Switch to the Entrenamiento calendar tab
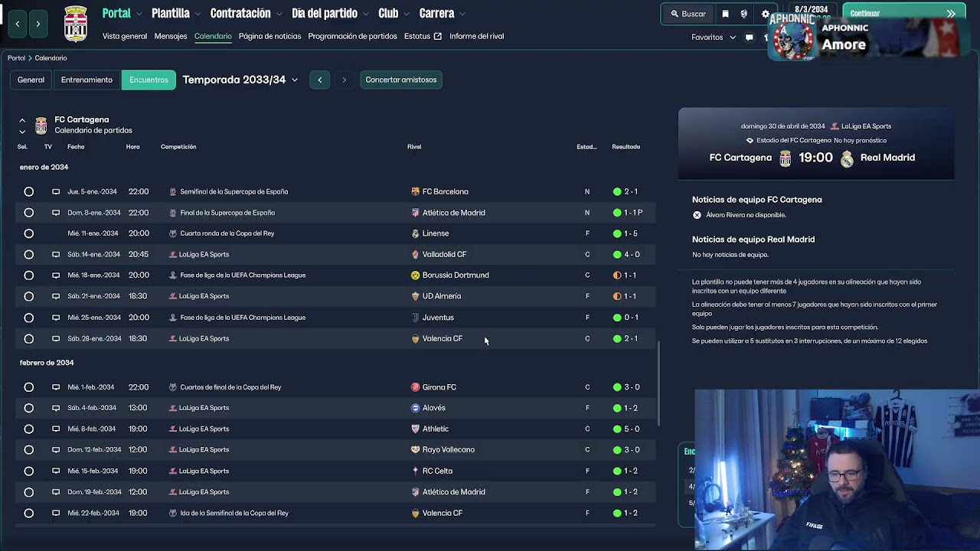The image size is (980, 551). click(87, 80)
